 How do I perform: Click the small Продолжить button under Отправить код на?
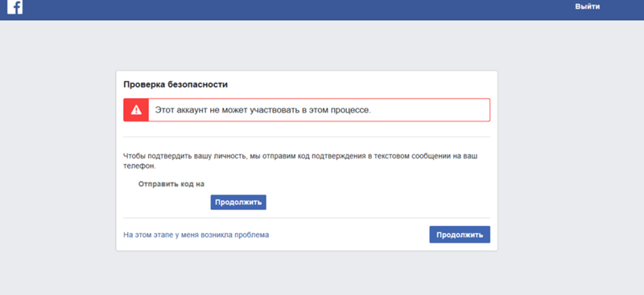point(238,203)
